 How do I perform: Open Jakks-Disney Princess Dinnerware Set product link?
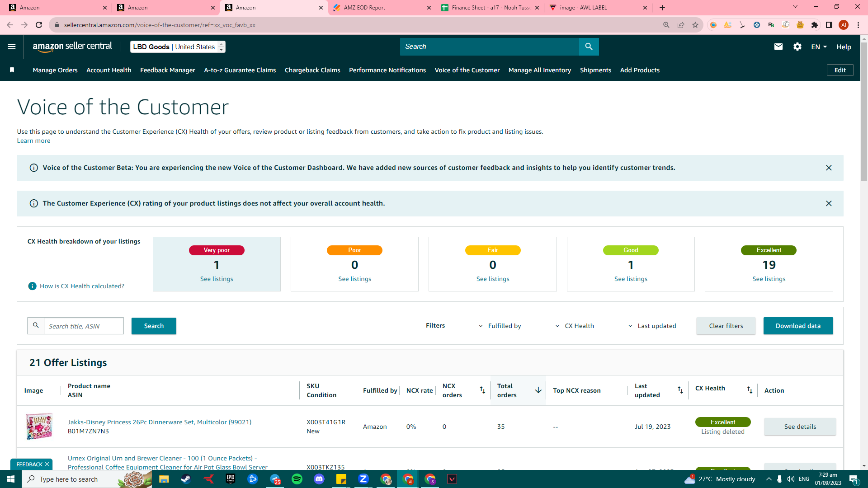[x=160, y=422]
